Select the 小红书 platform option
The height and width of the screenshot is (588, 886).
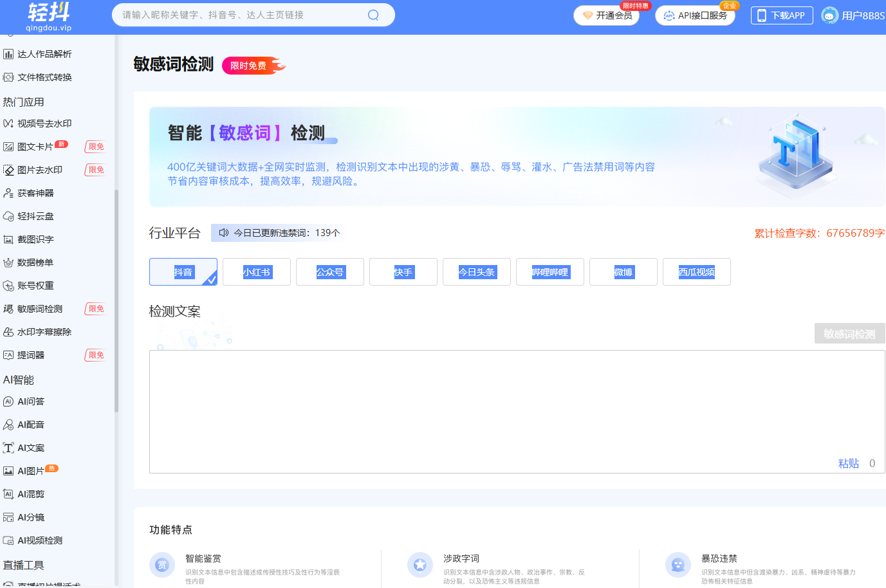(x=257, y=271)
